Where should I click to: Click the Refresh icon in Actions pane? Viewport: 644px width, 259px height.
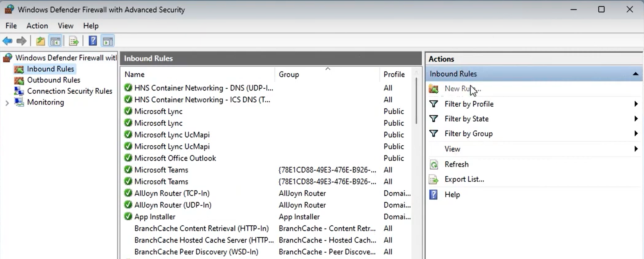tap(434, 164)
